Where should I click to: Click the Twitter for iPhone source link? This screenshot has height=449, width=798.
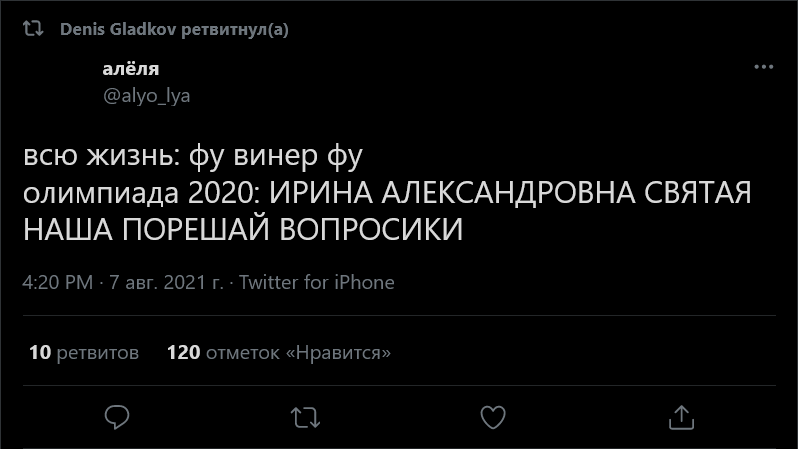316,282
